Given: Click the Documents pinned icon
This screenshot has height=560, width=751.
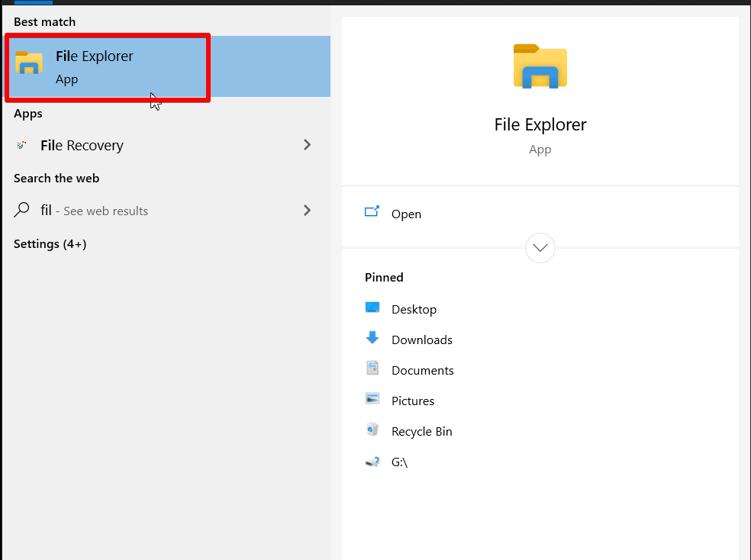Looking at the screenshot, I should coord(372,368).
